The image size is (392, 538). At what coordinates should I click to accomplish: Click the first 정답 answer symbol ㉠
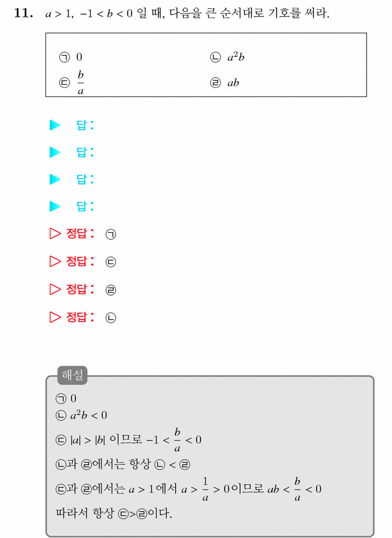(x=110, y=235)
